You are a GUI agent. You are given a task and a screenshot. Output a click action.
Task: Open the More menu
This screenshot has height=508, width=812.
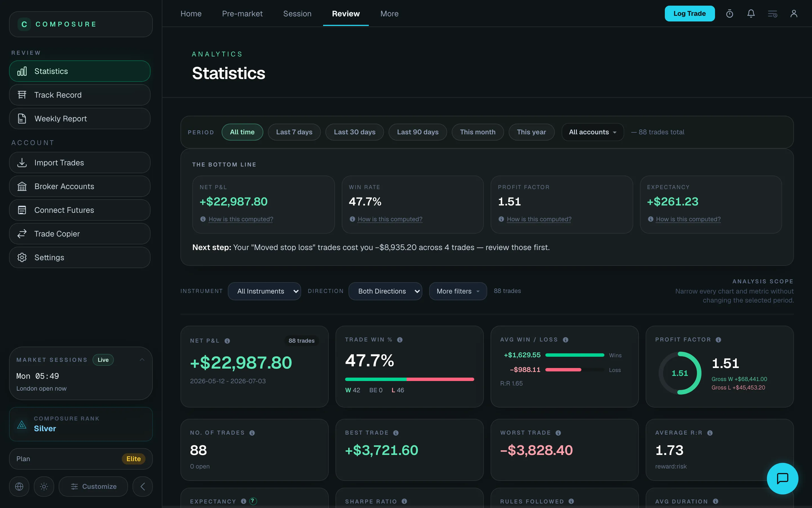coord(389,14)
